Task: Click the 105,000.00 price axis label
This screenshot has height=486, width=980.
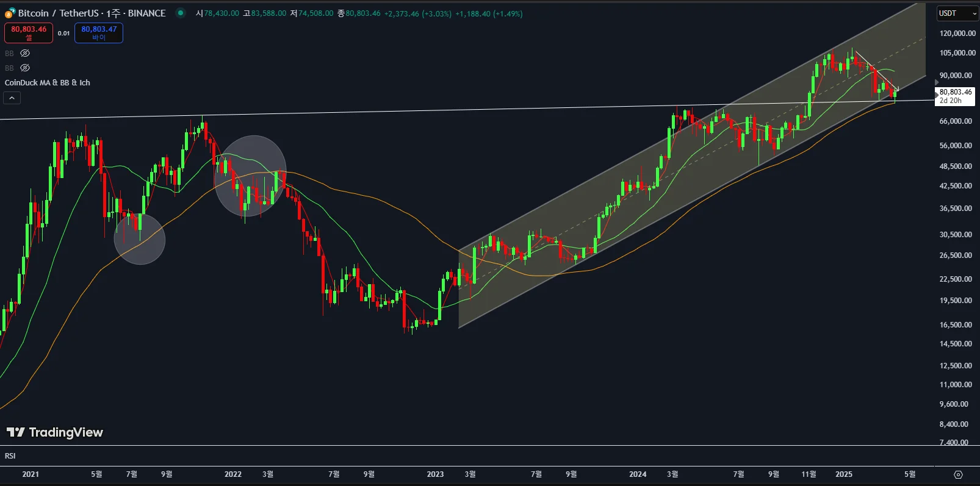Action: [x=957, y=53]
